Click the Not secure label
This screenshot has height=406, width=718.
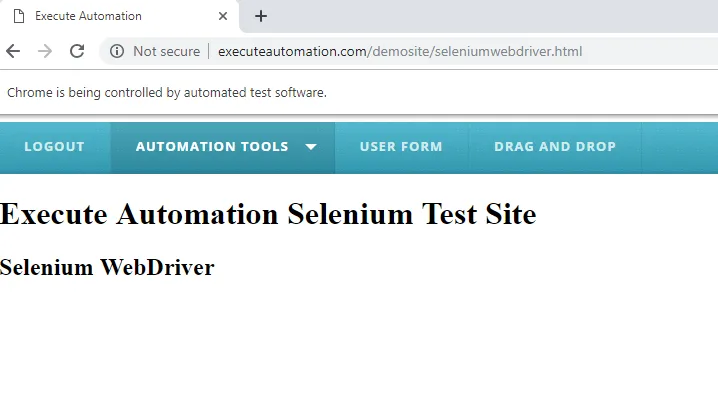166,51
